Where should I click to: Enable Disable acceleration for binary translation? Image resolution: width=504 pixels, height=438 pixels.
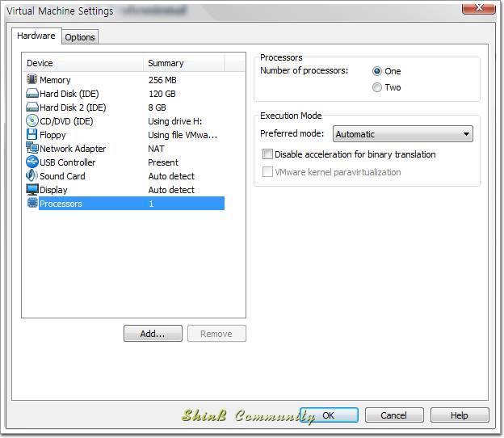(268, 154)
